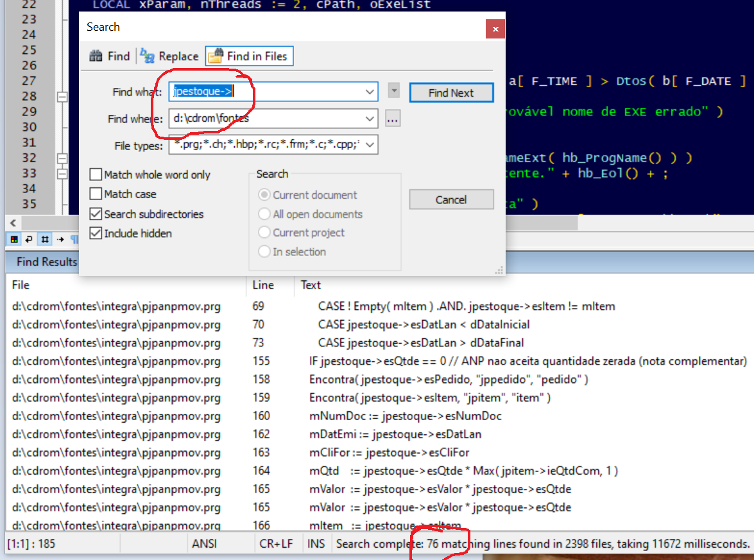Toggle word wrap arrow icon
The height and width of the screenshot is (560, 754).
29,239
